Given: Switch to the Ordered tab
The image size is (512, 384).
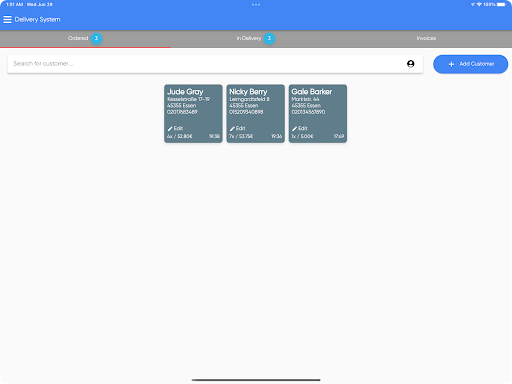Looking at the screenshot, I should tap(85, 38).
